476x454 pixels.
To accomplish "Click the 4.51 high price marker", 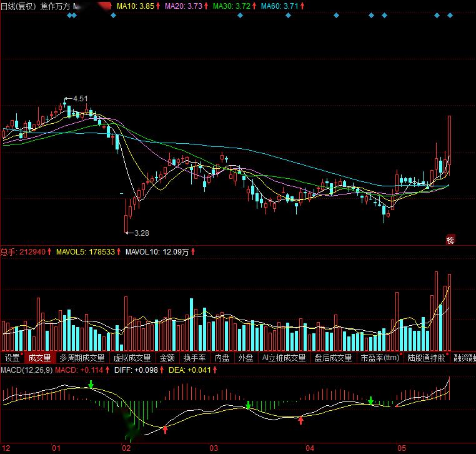I will [x=80, y=98].
